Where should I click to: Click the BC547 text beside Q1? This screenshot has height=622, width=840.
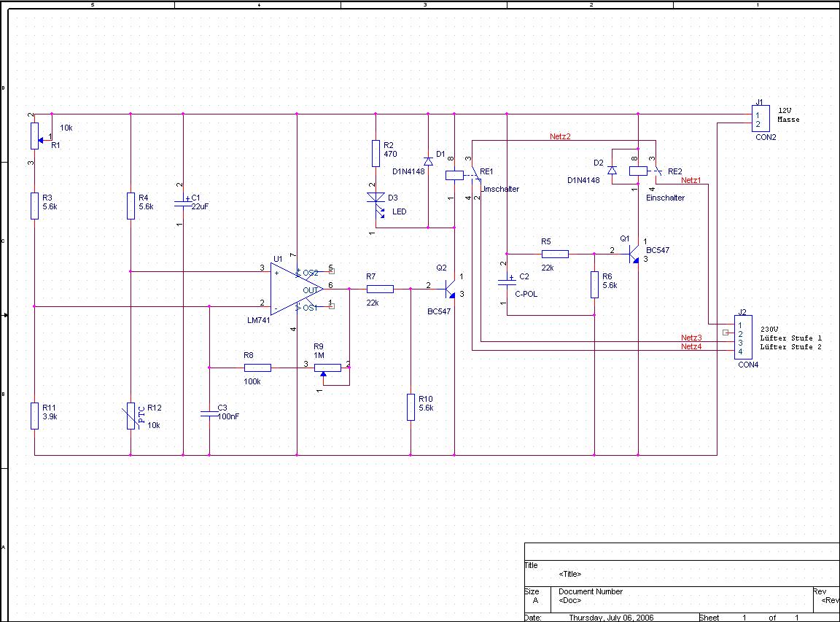[x=657, y=250]
